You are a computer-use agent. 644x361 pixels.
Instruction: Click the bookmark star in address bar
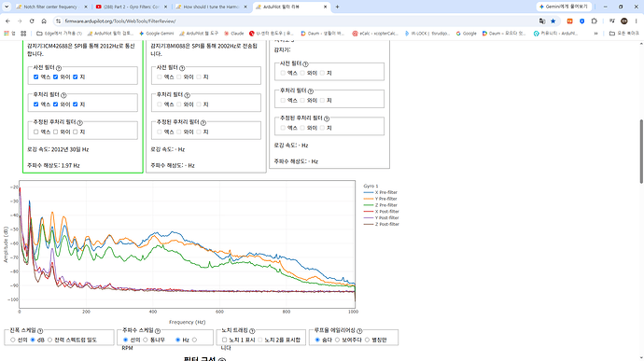[x=553, y=21]
